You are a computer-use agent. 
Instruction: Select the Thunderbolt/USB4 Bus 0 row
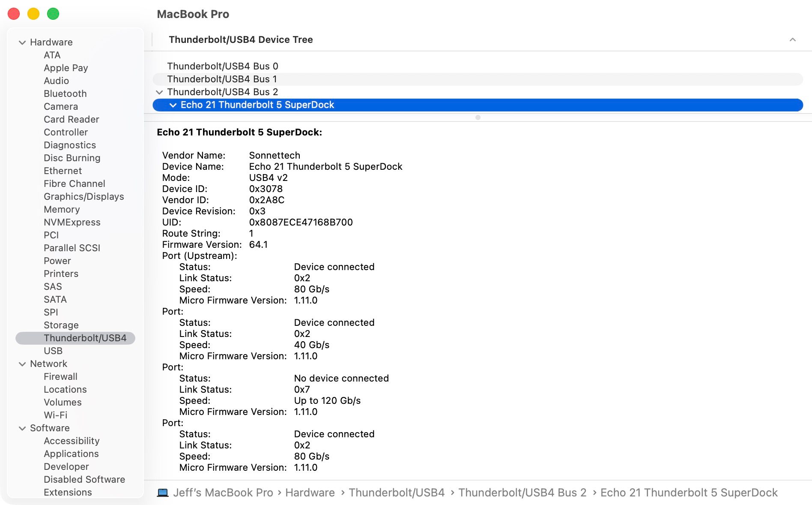[x=478, y=66]
